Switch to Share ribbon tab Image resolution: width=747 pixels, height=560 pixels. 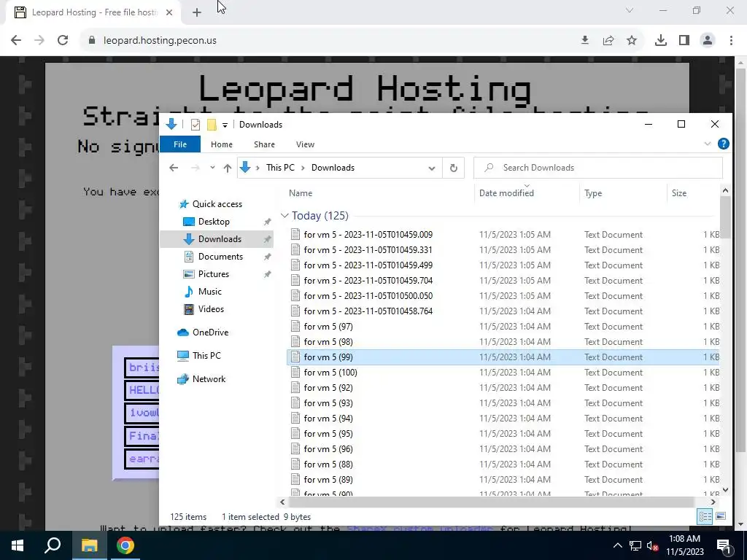(x=264, y=144)
